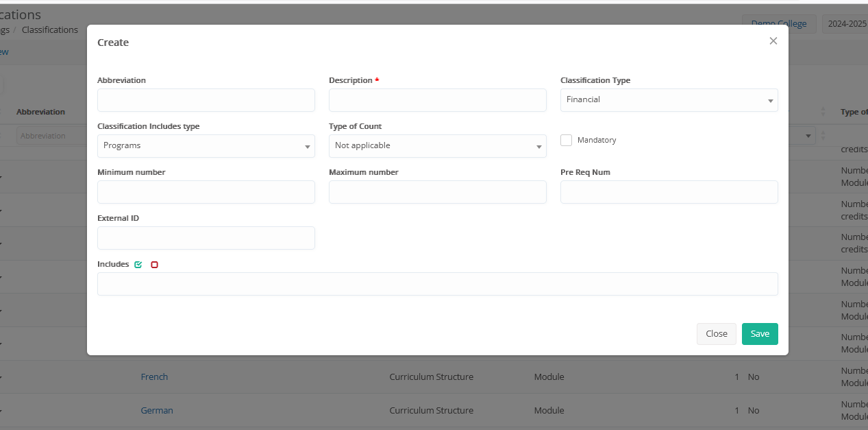
Task: Open the German classification link
Action: pyautogui.click(x=157, y=410)
